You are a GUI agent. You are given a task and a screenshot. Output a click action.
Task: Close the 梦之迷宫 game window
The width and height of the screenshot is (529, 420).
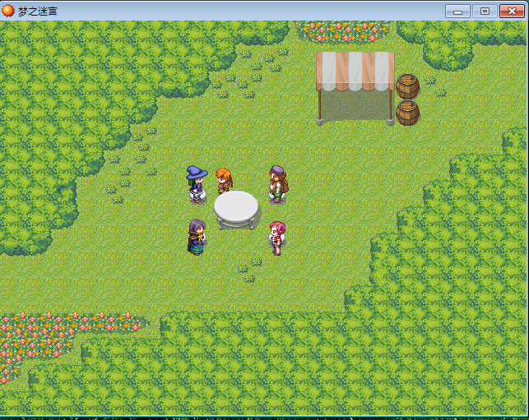pyautogui.click(x=512, y=12)
